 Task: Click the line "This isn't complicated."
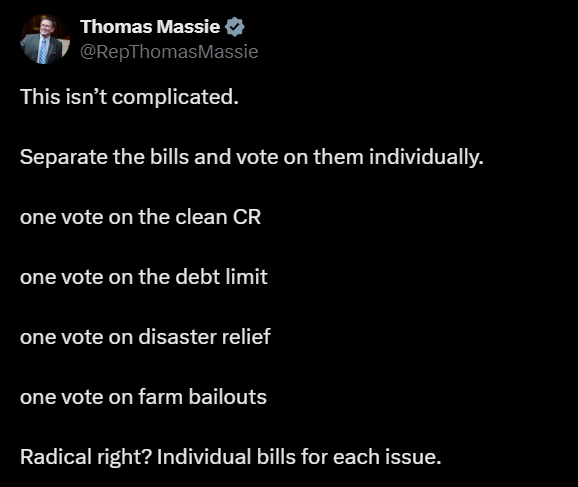pyautogui.click(x=129, y=97)
